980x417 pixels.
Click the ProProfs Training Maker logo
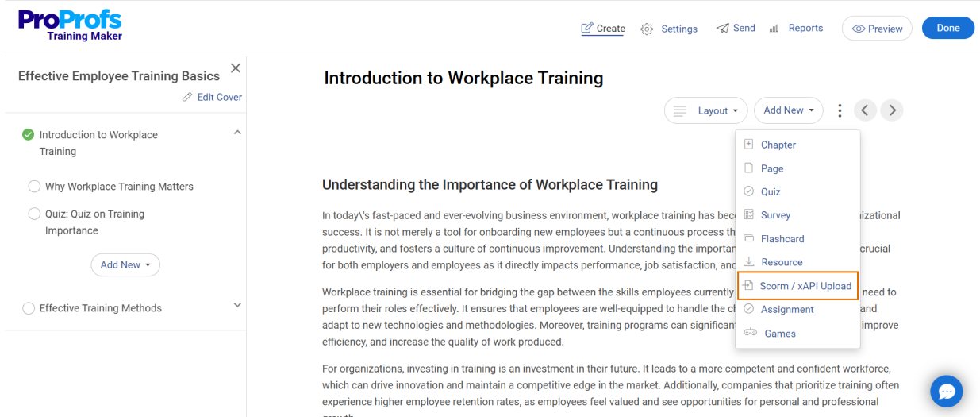[x=71, y=25]
